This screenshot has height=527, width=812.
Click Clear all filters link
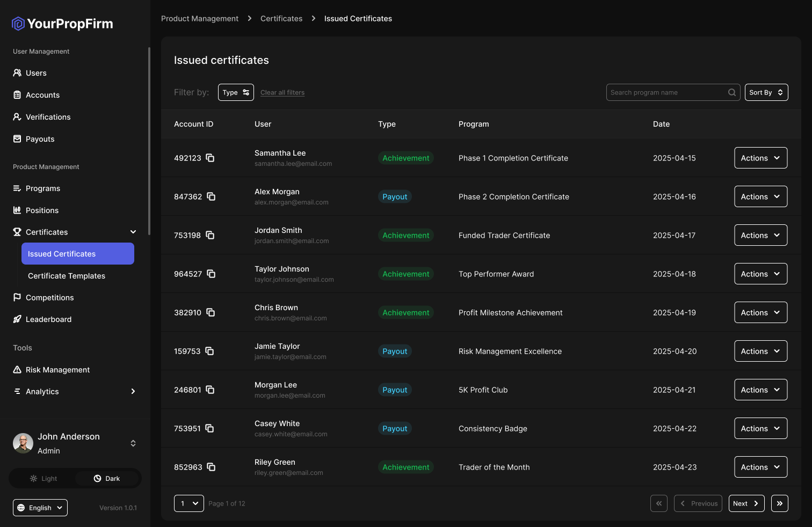pos(282,92)
